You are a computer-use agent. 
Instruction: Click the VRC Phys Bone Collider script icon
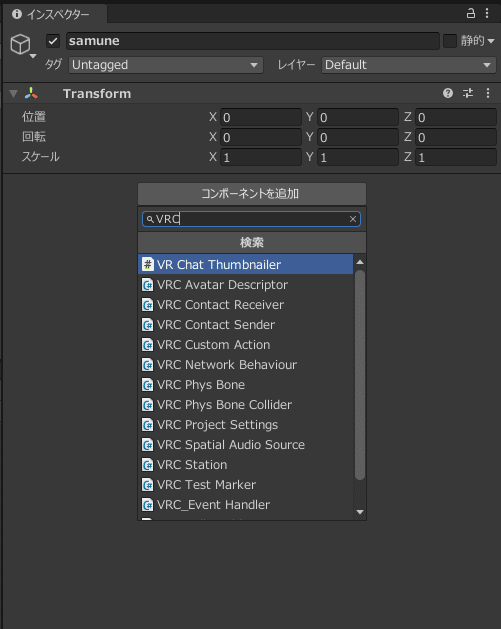pyautogui.click(x=148, y=405)
